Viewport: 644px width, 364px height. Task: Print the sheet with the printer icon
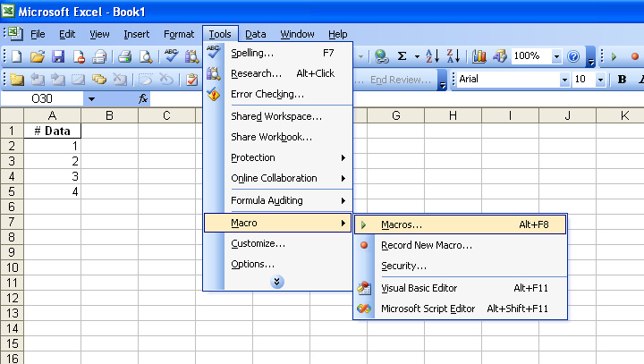point(125,56)
